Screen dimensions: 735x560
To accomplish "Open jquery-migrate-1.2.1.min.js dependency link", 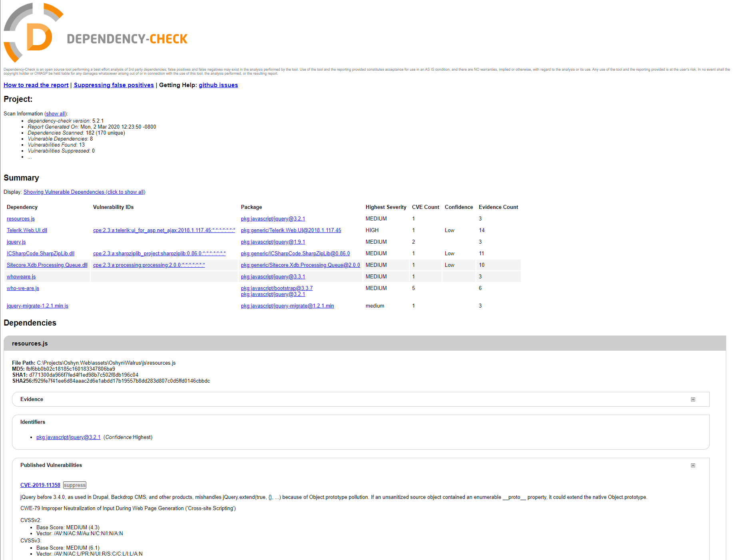I will (38, 306).
